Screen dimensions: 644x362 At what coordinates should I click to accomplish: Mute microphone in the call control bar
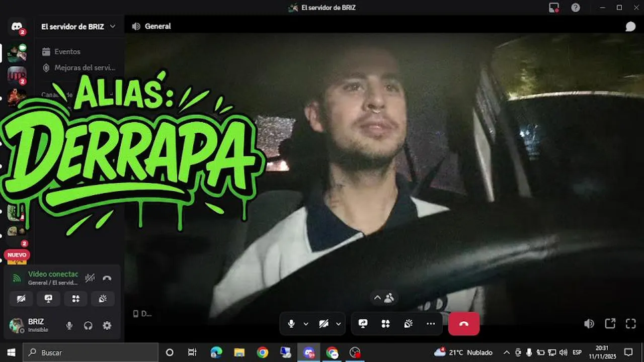[291, 324]
